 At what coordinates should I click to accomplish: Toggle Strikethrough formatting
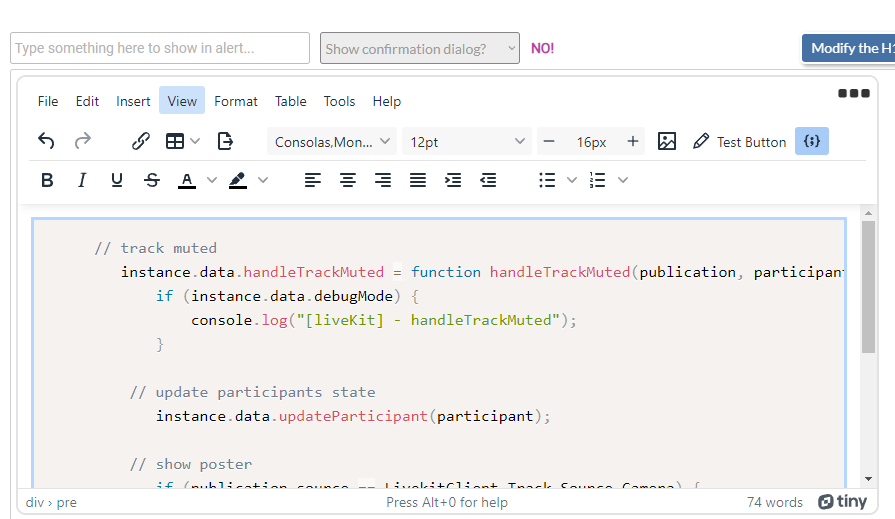(x=152, y=180)
